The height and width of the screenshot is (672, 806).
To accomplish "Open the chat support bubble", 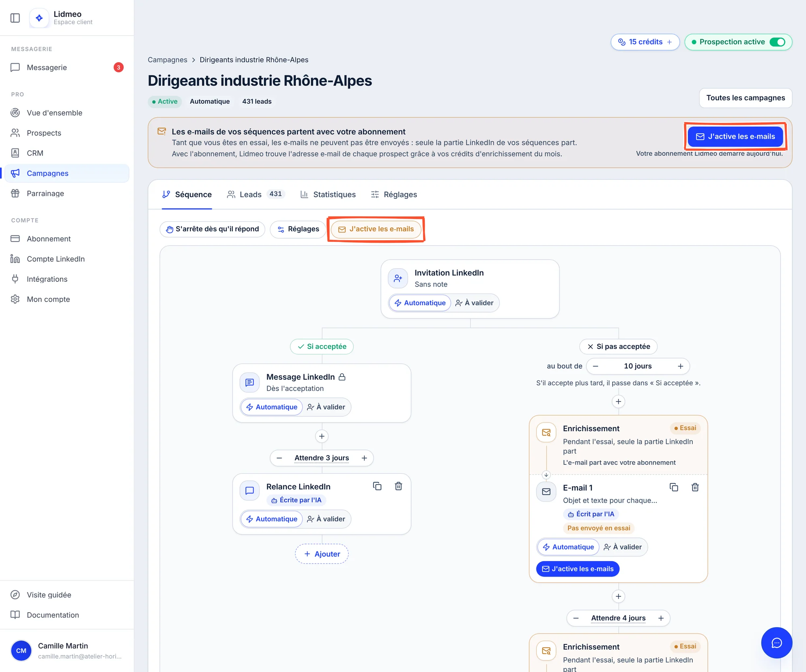I will 777,643.
